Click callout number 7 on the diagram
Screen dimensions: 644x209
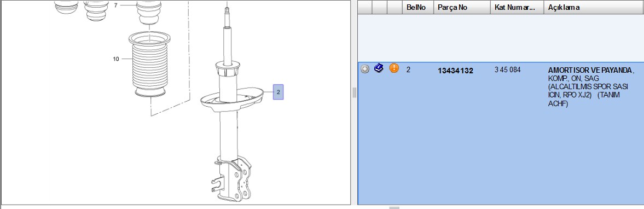pyautogui.click(x=116, y=5)
